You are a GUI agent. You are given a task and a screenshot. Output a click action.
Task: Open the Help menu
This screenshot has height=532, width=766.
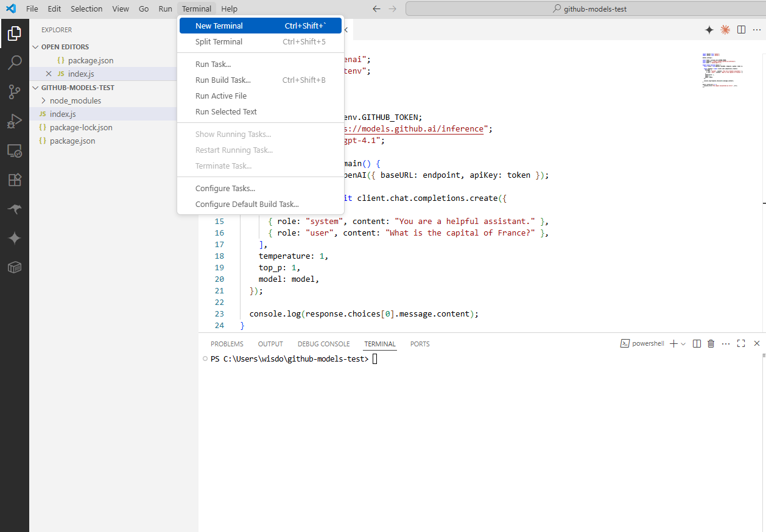point(229,9)
